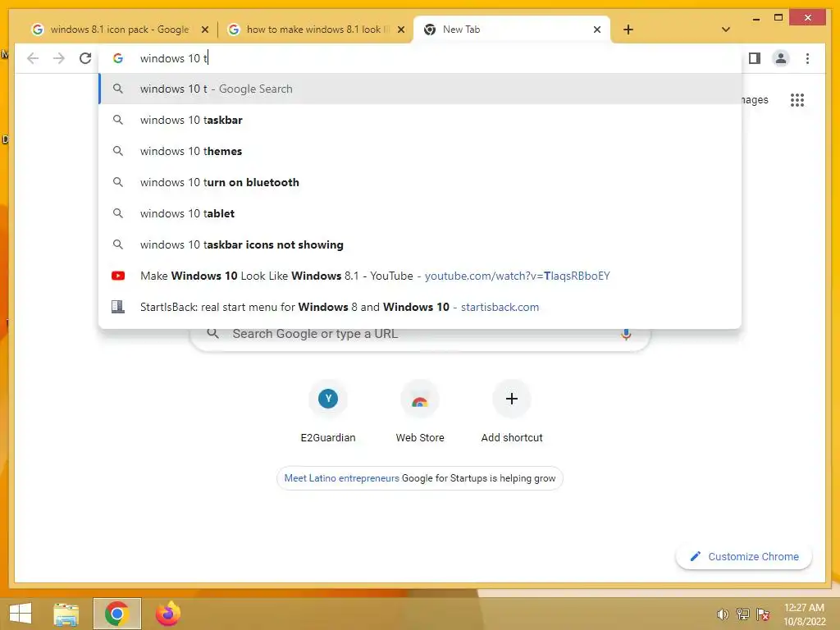Open the 'Meet Latino entrepreneurs' link
Image resolution: width=840 pixels, height=630 pixels.
pyautogui.click(x=341, y=478)
